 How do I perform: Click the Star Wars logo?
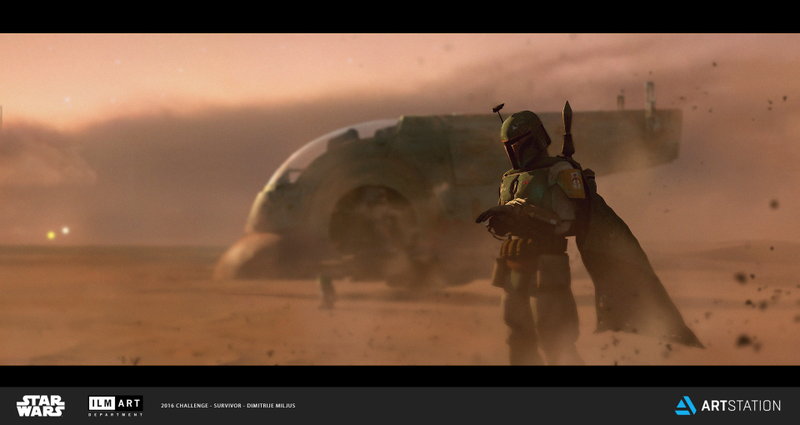40,406
